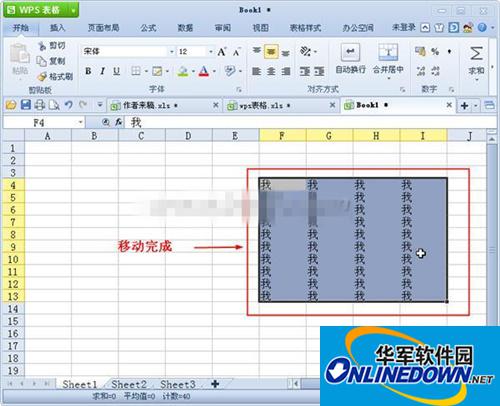500x406 pixels.
Task: Click the currency number format icon
Action: pyautogui.click(x=420, y=51)
